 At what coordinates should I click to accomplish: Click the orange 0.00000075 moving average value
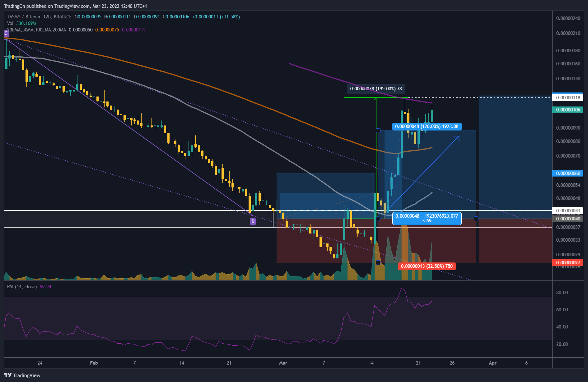pos(107,30)
